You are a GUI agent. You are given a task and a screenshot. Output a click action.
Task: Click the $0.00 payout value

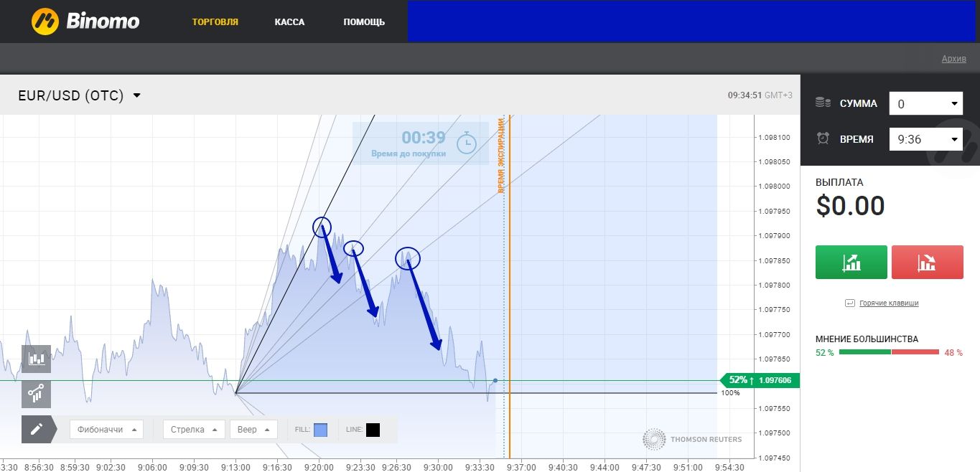[850, 207]
